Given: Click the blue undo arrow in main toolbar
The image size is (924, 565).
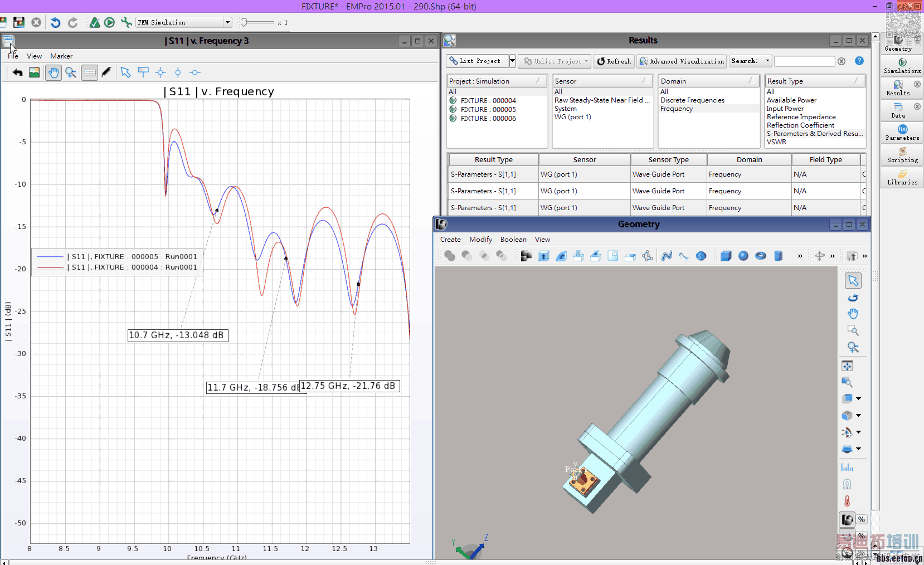Looking at the screenshot, I should point(55,22).
